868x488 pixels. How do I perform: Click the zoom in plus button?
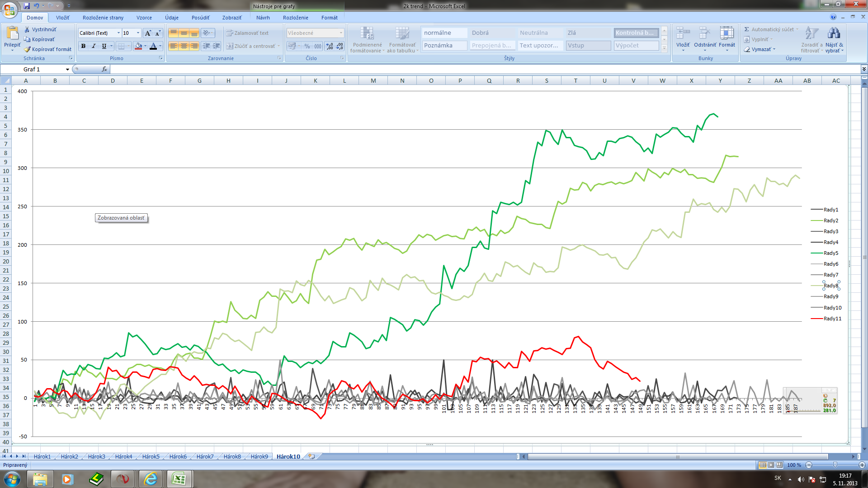click(x=862, y=465)
